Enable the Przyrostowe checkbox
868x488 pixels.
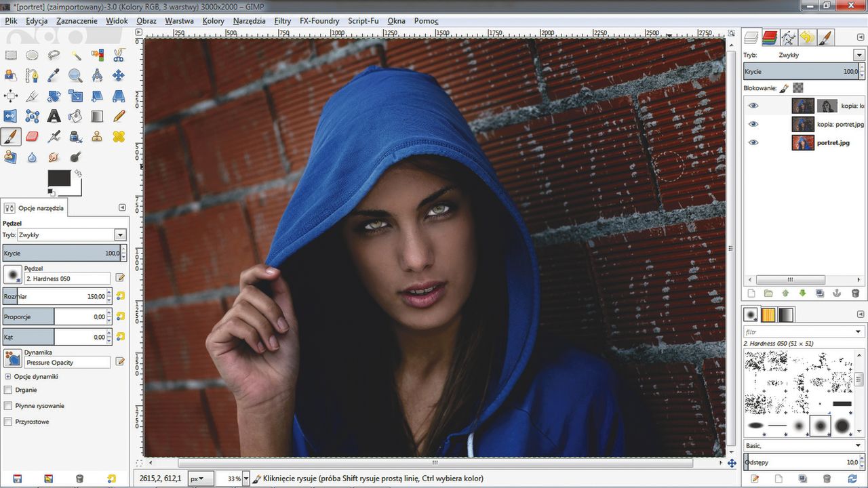[x=8, y=422]
